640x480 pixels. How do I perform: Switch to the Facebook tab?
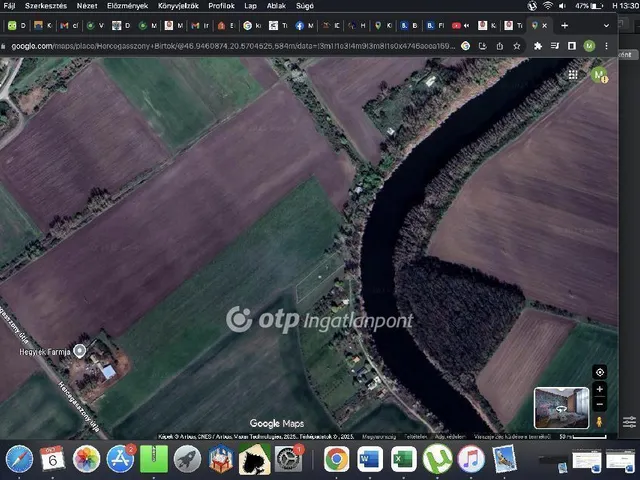(x=303, y=26)
